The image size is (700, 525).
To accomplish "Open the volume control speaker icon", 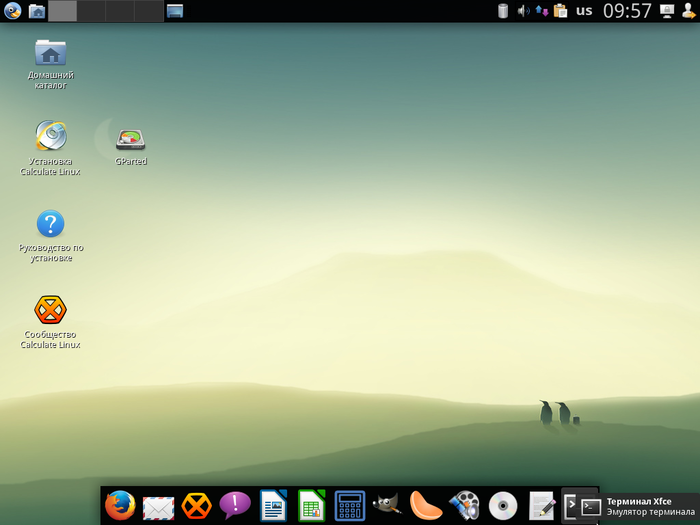I will click(523, 11).
